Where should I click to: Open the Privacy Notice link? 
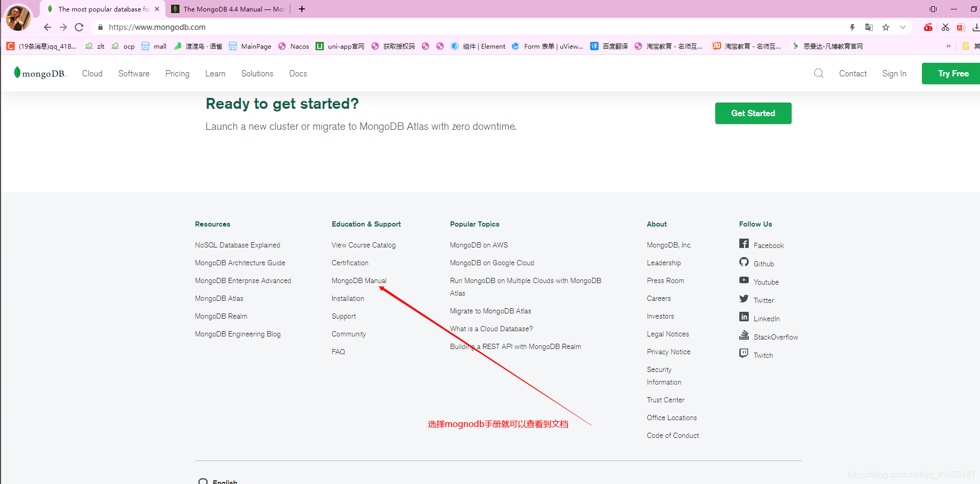[x=668, y=352]
